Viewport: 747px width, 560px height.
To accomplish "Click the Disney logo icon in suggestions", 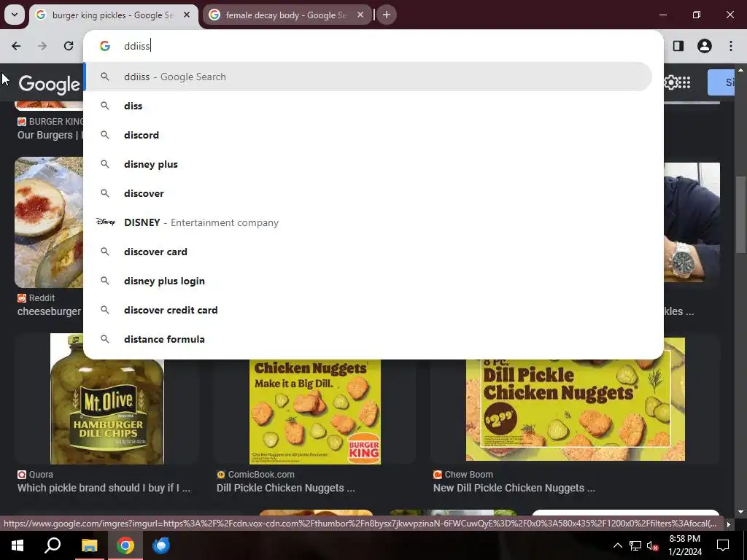I will point(105,222).
